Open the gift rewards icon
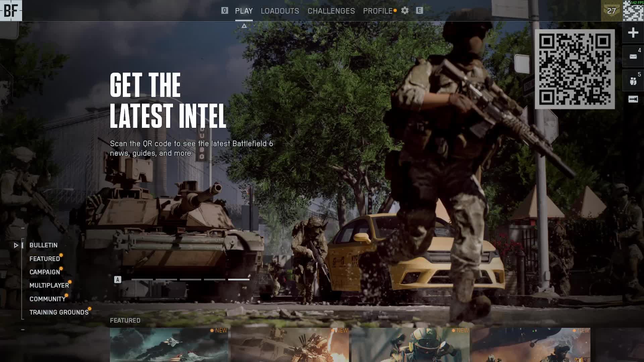Image resolution: width=644 pixels, height=362 pixels. coord(633,81)
